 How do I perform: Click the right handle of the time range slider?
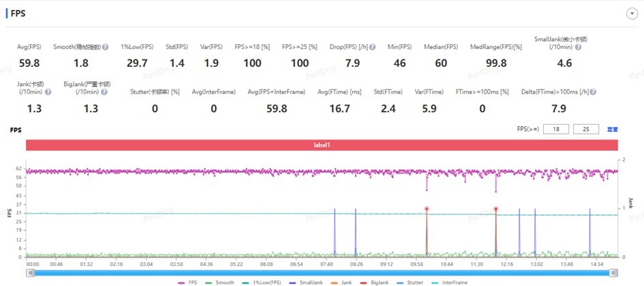pos(613,273)
